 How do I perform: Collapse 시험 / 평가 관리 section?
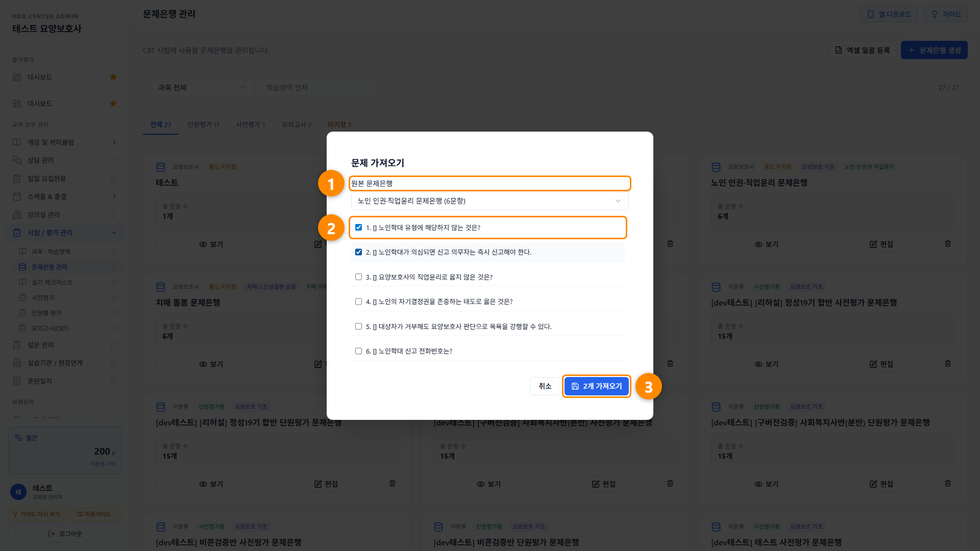click(65, 233)
